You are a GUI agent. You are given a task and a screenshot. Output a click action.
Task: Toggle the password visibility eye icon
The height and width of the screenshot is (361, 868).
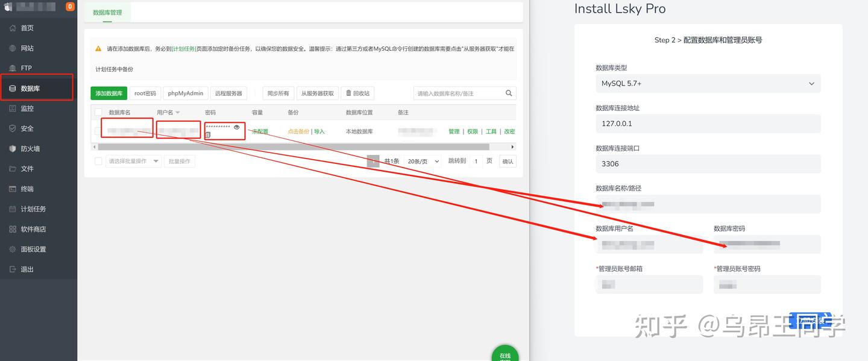(x=236, y=127)
